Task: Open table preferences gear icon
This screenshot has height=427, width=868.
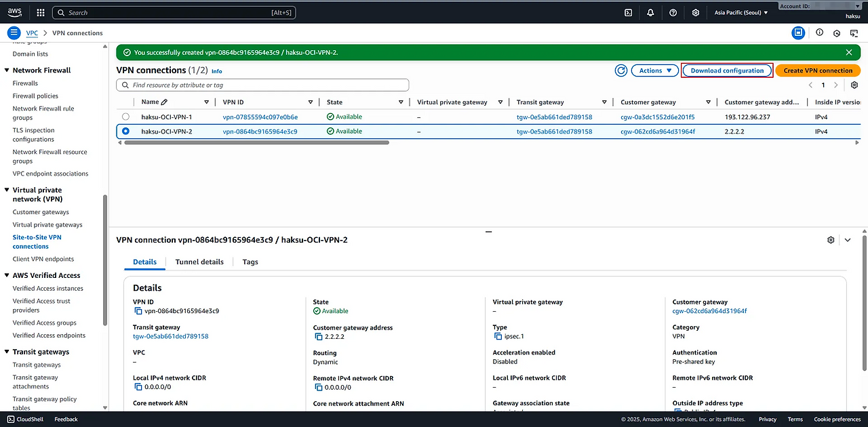Action: 854,85
